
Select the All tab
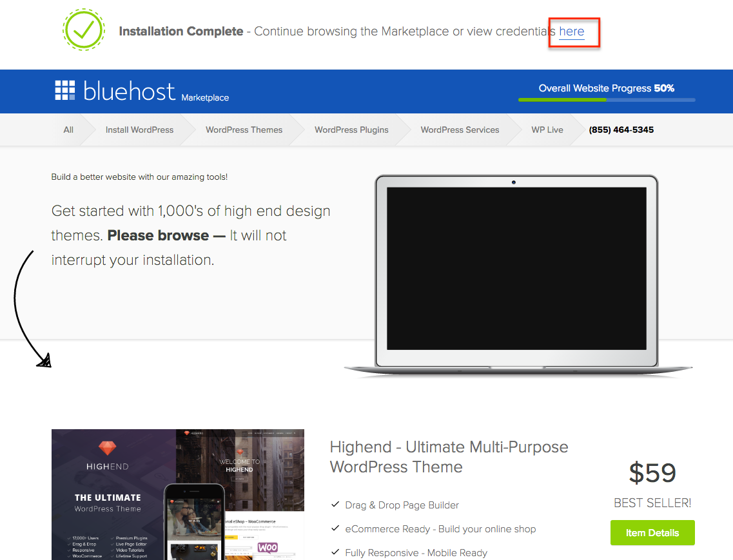pos(68,130)
